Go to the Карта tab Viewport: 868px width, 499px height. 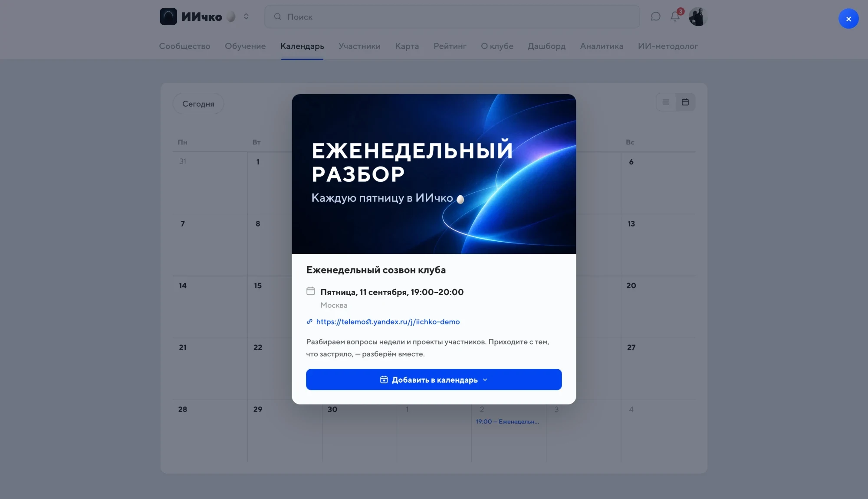point(407,46)
